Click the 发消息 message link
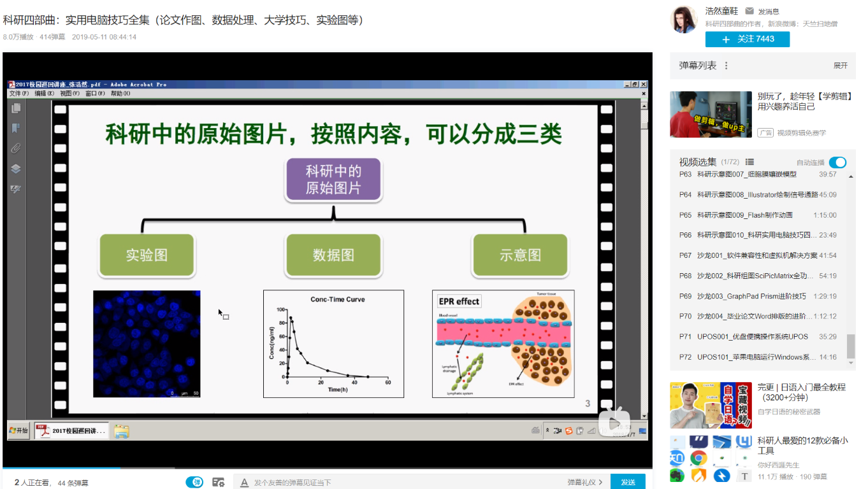 (769, 11)
